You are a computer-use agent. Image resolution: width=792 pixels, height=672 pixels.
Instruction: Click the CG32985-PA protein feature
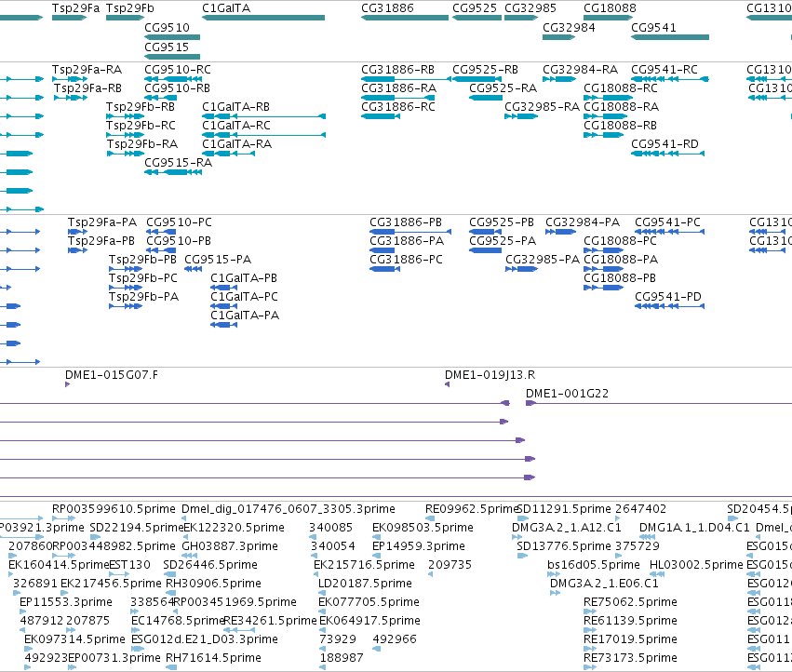(x=522, y=269)
